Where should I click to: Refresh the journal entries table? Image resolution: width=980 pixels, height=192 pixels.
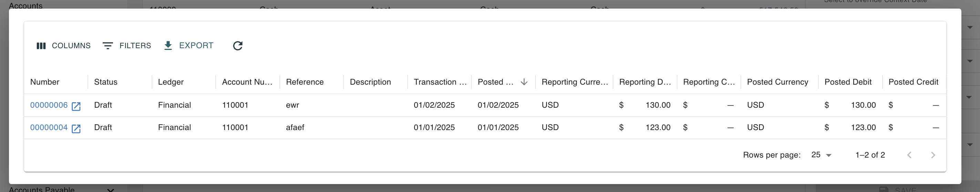[x=238, y=46]
